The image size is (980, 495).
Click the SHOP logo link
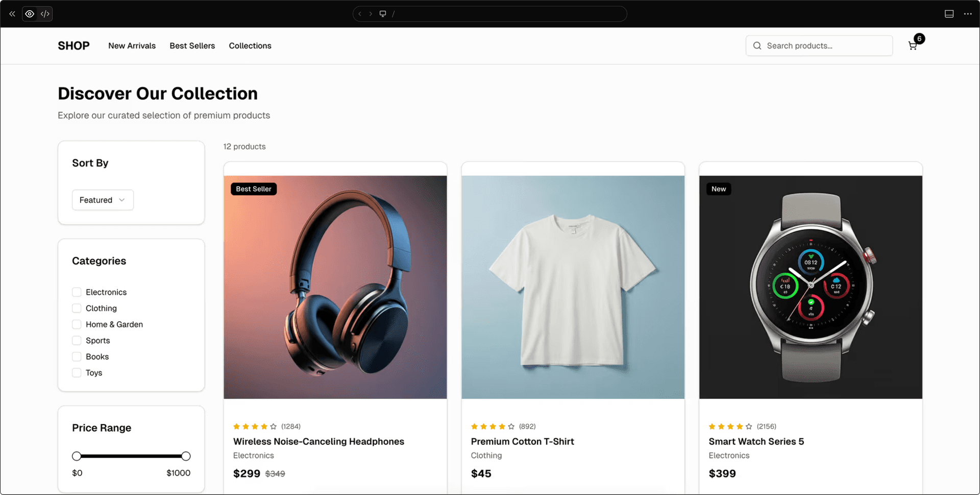tap(73, 46)
